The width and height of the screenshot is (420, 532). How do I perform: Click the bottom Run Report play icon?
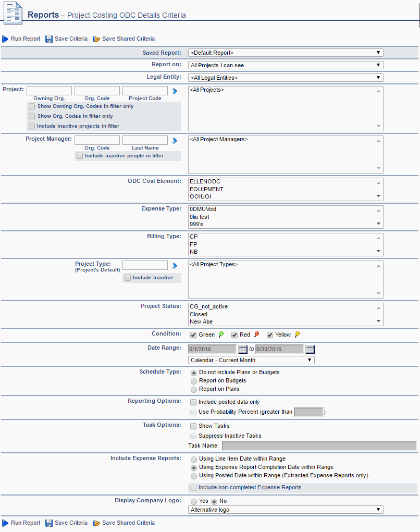[5, 523]
